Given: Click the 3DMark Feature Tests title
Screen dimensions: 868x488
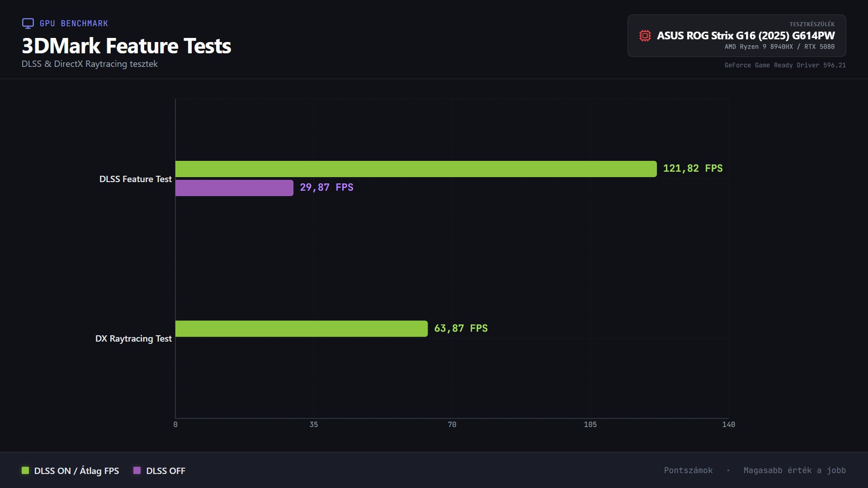Looking at the screenshot, I should click(126, 46).
